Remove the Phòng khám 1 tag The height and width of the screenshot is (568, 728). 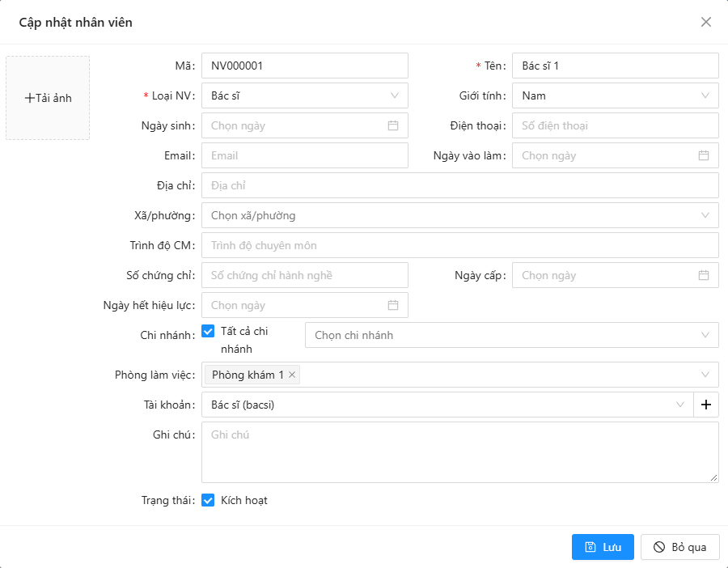292,375
